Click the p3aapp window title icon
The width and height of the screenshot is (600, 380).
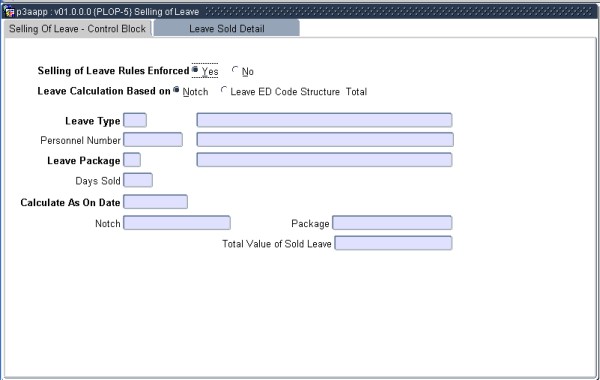9,12
